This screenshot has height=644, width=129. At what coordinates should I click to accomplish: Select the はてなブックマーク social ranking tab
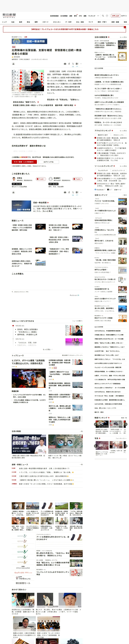click(118, 170)
